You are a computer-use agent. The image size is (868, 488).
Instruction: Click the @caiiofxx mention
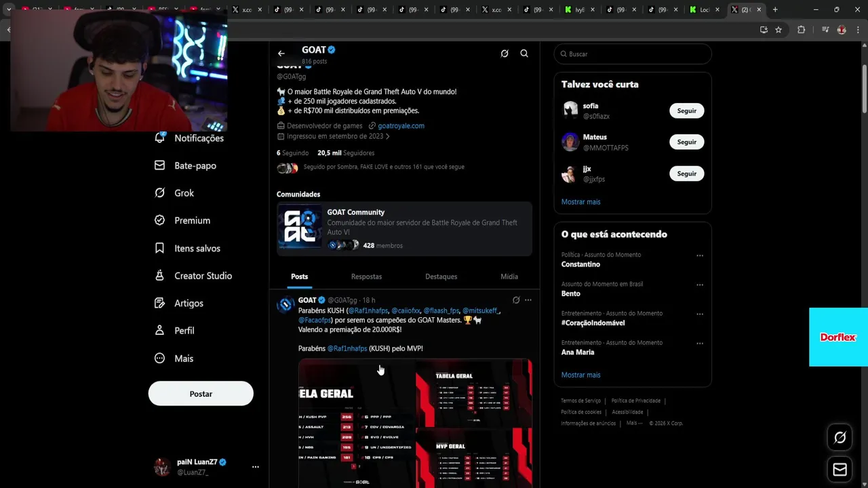[406, 310]
